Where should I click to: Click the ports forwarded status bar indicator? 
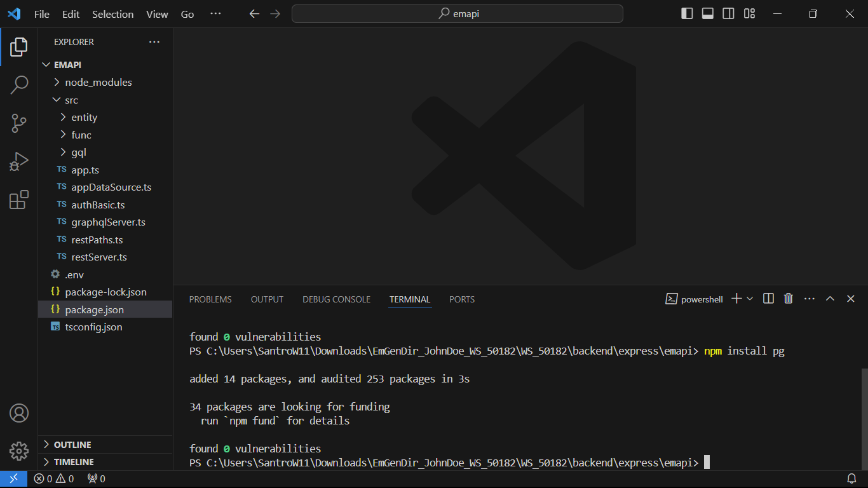97,479
